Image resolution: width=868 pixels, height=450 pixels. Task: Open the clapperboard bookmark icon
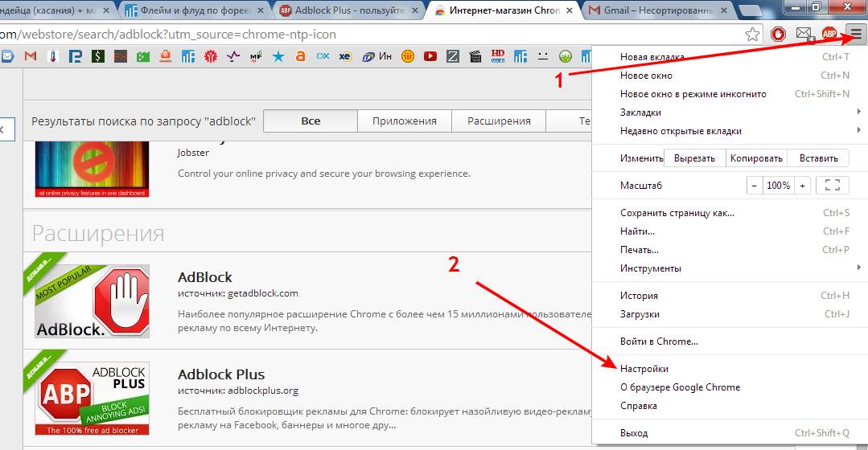(475, 56)
